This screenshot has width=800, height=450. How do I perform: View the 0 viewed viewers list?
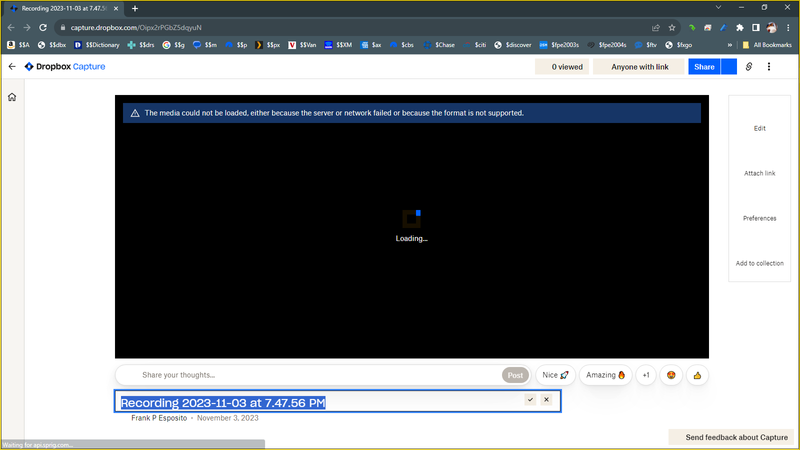pos(562,67)
